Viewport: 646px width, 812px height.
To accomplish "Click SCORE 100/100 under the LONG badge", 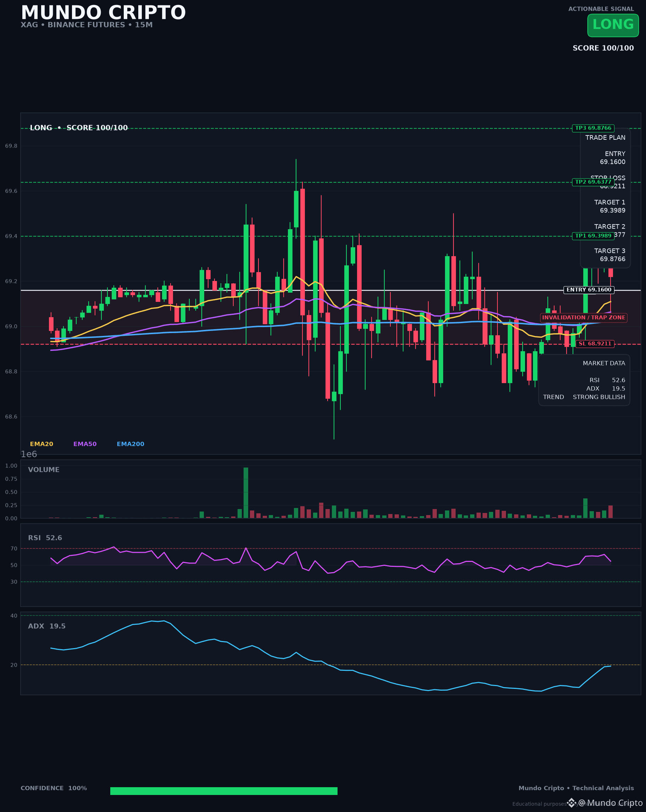I will pyautogui.click(x=603, y=48).
